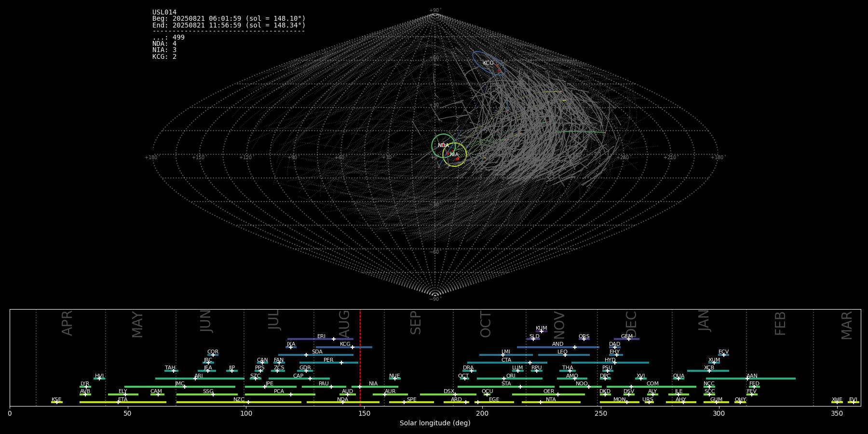Click the 50 tick on solar longitude axis
The height and width of the screenshot is (434, 868).
click(128, 414)
